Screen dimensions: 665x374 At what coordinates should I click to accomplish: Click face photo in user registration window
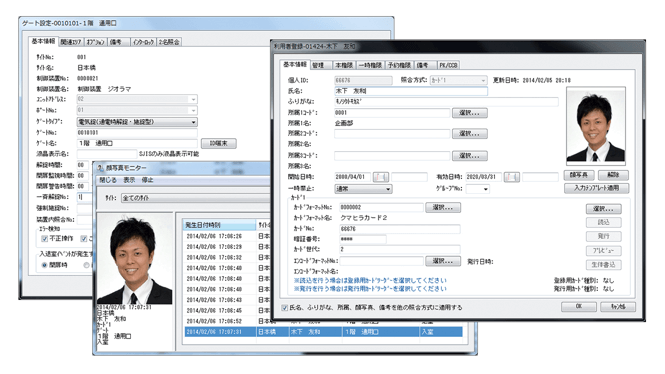[596, 126]
